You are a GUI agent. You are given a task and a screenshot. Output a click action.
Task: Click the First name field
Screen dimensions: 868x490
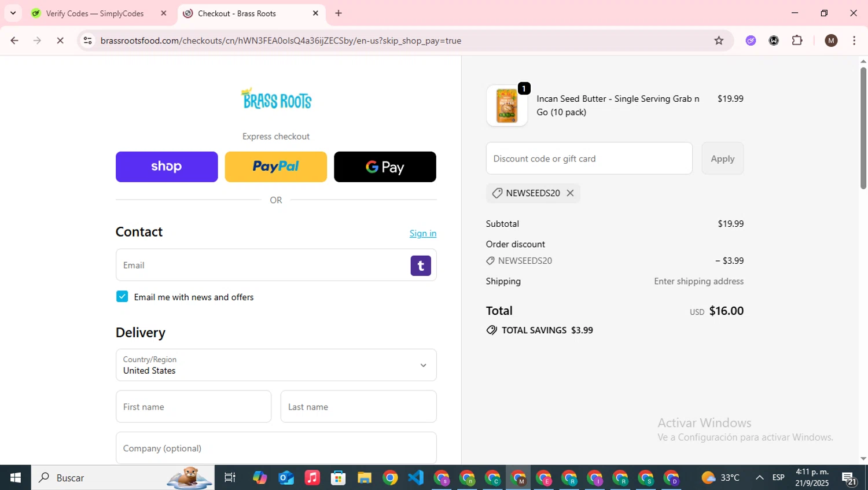pyautogui.click(x=193, y=407)
